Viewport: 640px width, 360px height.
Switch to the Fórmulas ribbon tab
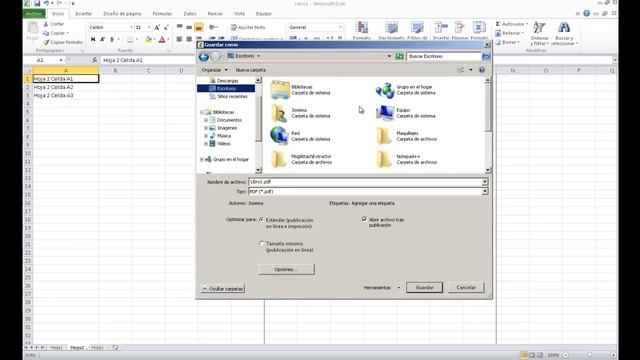click(x=162, y=13)
